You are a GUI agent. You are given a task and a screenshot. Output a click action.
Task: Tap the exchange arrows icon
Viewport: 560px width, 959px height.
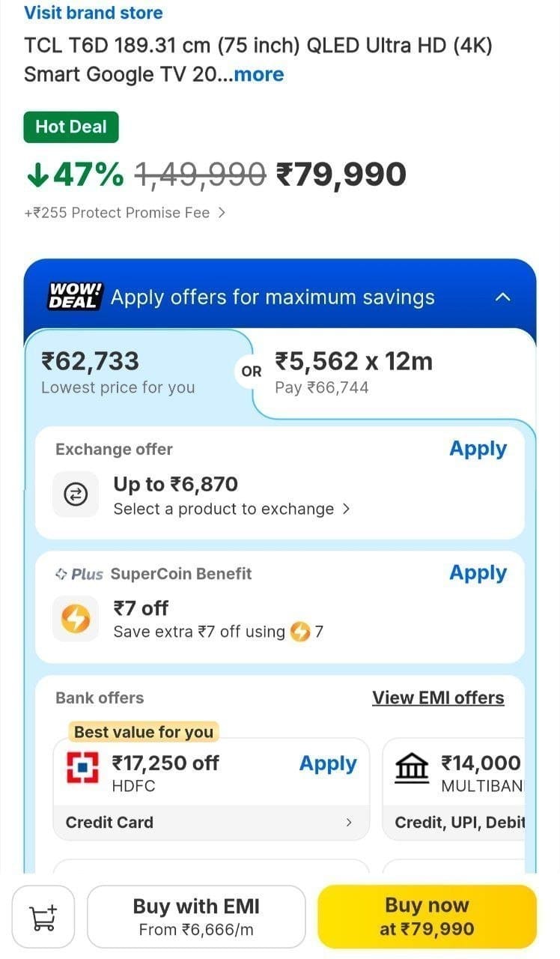(76, 494)
